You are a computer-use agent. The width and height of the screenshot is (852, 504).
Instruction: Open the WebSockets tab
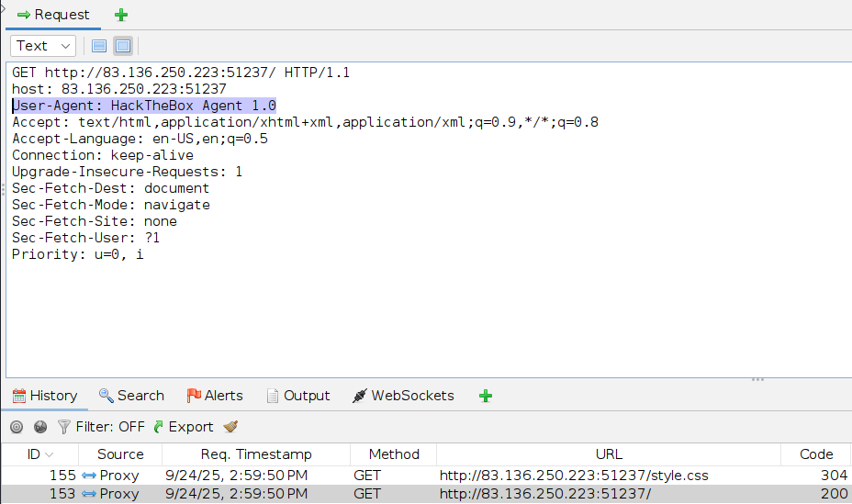coord(403,396)
